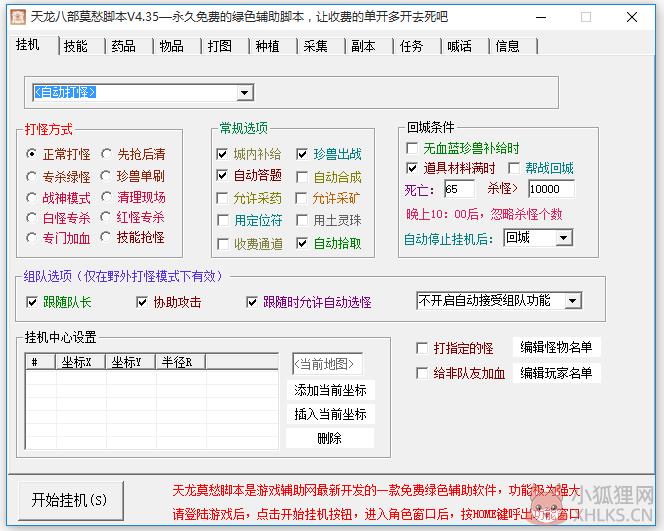Viewport: 664px width, 531px height.
Task: Uncheck 道具材料满时 checkbox
Action: click(412, 168)
